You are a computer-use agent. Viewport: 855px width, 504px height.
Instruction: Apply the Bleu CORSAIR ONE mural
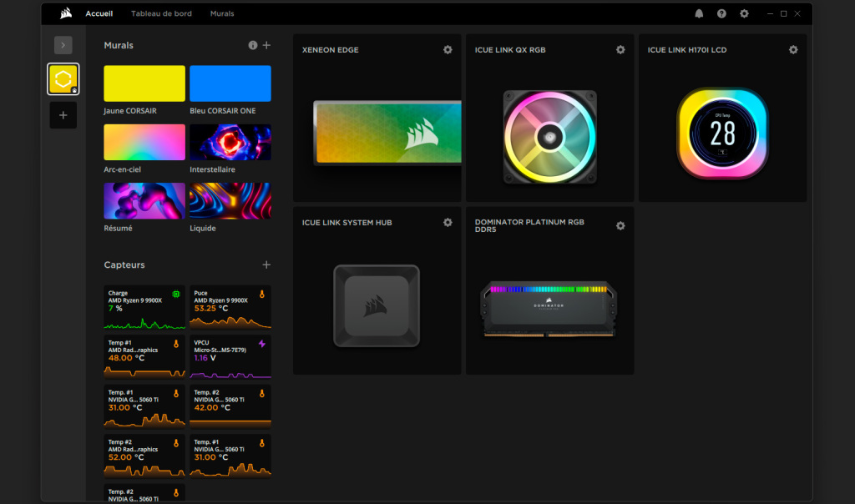click(230, 83)
